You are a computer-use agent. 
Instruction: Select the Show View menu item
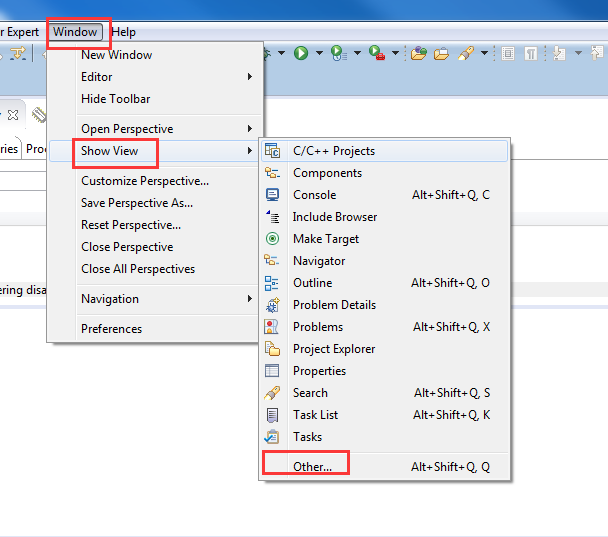pos(155,150)
